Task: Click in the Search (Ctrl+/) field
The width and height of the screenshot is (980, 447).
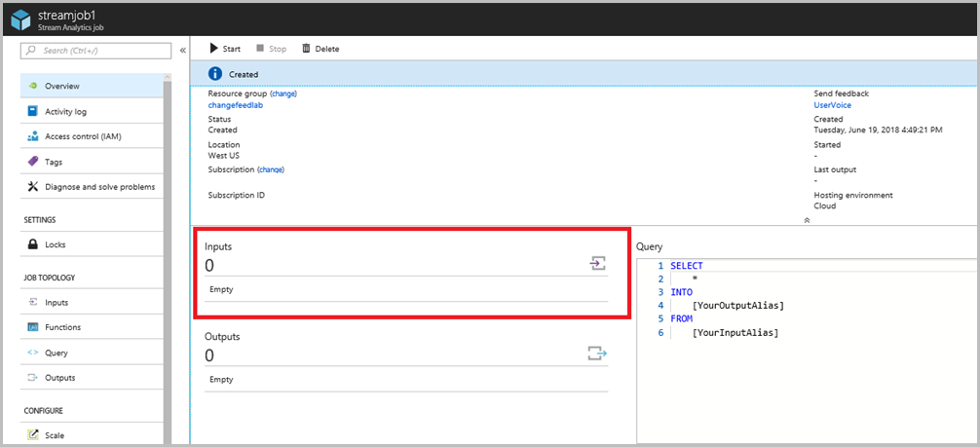Action: (95, 51)
